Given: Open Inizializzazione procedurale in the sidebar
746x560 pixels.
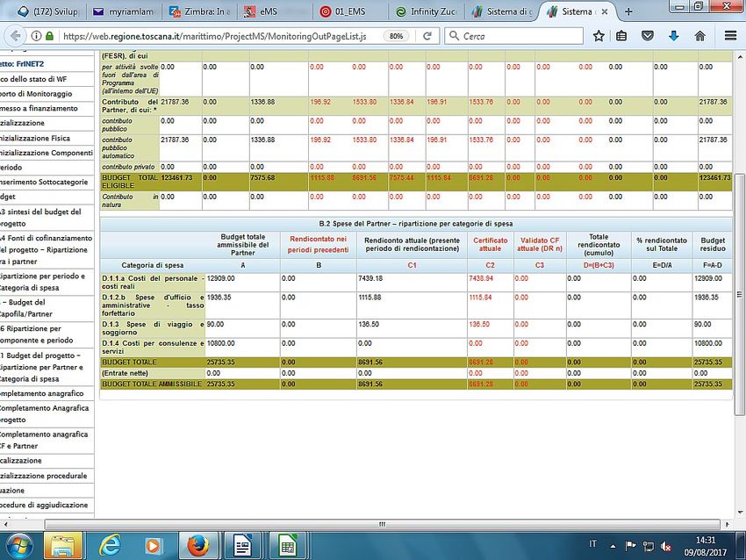Looking at the screenshot, I should [44, 475].
